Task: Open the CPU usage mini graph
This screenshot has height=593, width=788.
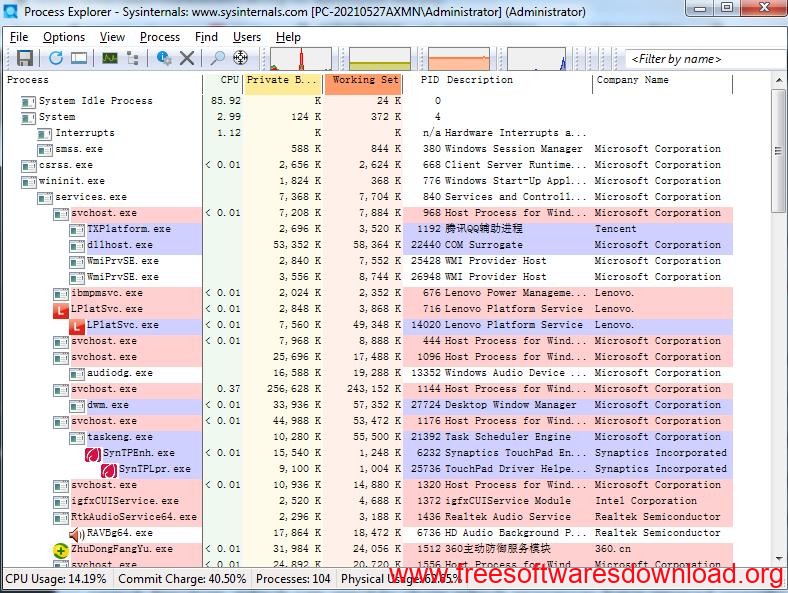Action: click(301, 59)
